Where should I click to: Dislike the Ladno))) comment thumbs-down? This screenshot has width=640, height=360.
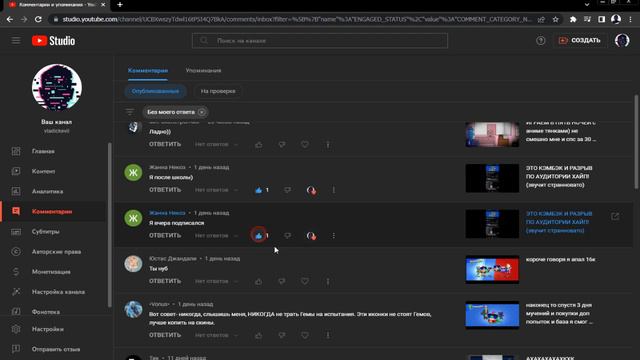coord(282,144)
